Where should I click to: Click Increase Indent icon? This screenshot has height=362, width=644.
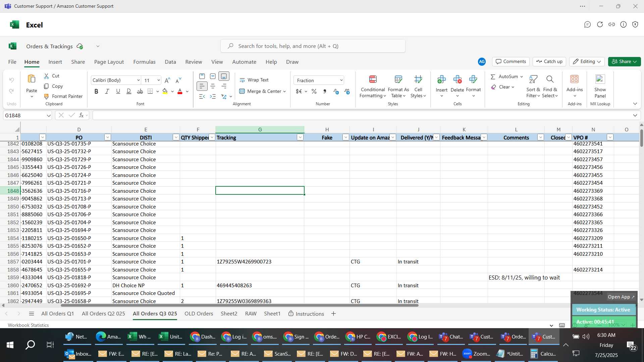[x=213, y=97]
